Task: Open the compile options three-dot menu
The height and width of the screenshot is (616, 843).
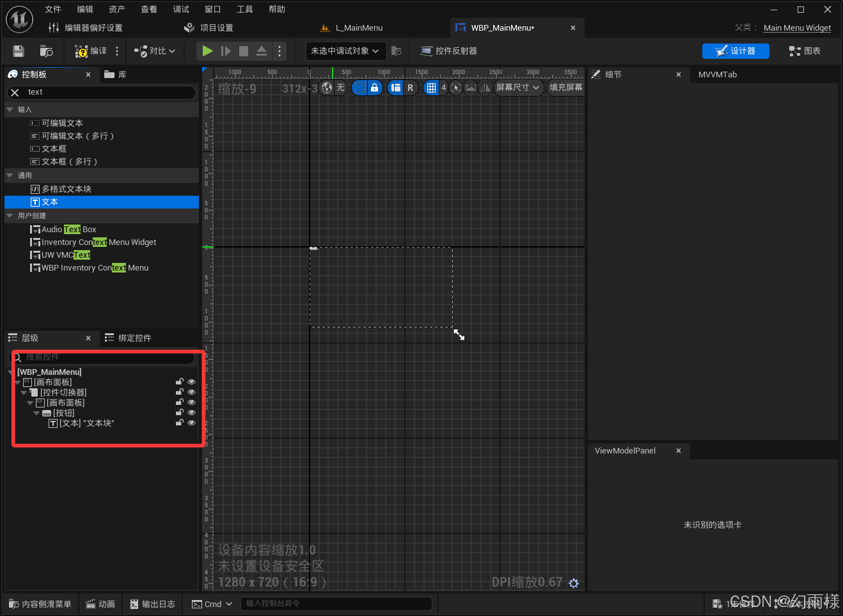Action: point(117,51)
